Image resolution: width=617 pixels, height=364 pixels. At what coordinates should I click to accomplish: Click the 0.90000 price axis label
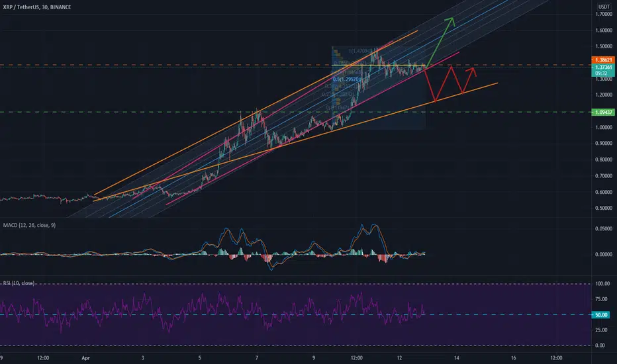point(604,143)
